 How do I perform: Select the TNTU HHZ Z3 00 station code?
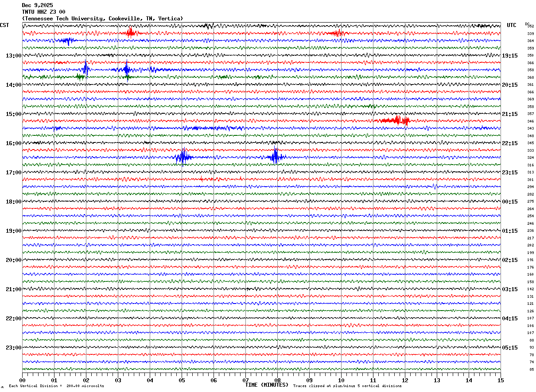pos(43,12)
